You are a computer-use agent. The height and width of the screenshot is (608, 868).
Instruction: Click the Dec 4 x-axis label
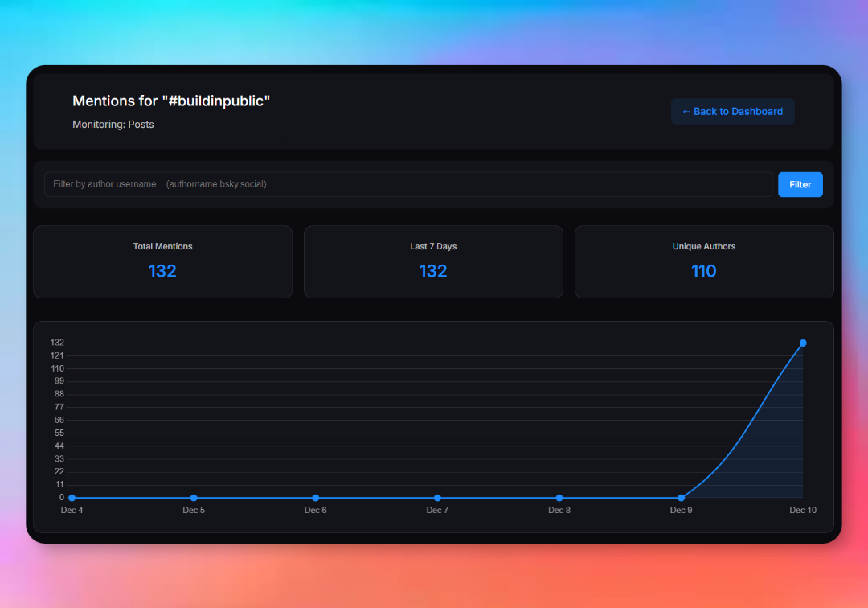pos(72,510)
